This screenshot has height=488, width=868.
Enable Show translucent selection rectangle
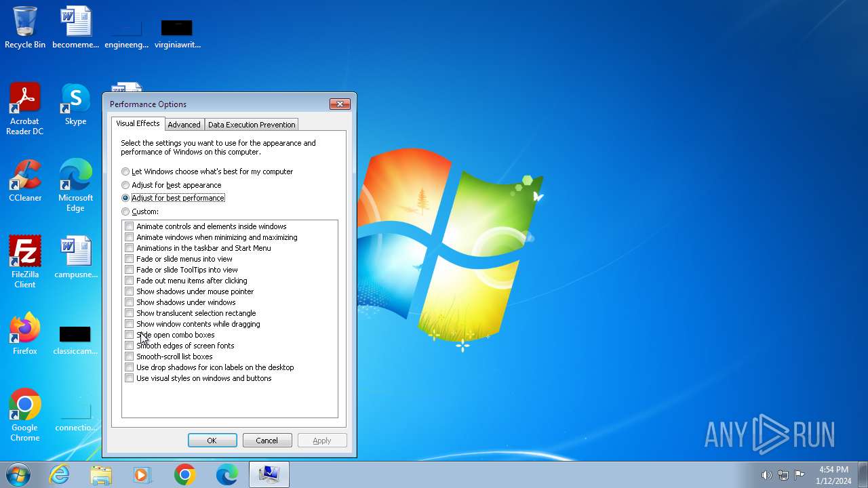coord(130,313)
